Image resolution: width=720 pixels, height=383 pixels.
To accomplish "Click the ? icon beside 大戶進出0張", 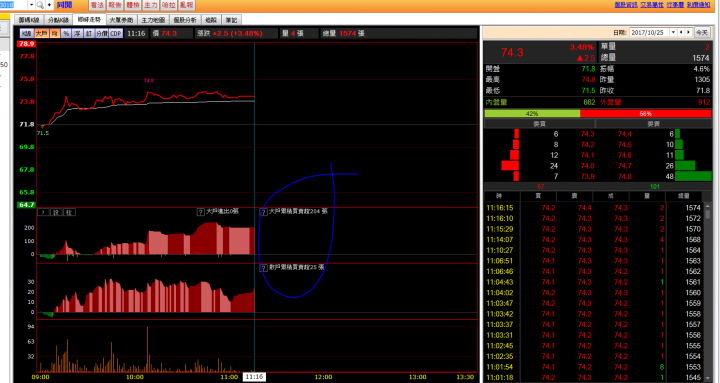I will point(200,212).
